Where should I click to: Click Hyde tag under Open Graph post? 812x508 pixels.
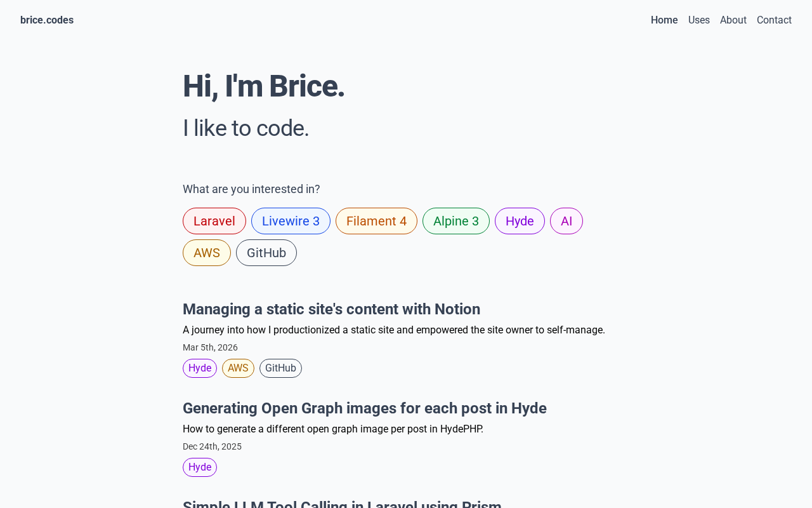(x=200, y=467)
